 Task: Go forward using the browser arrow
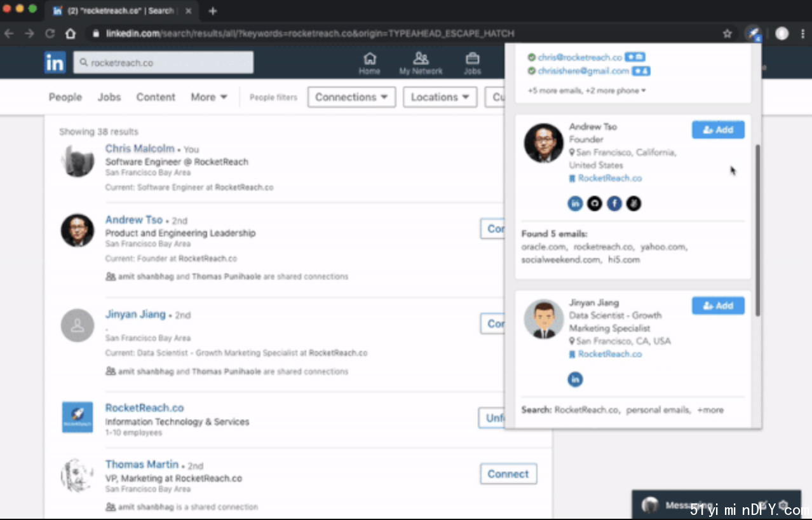[29, 34]
